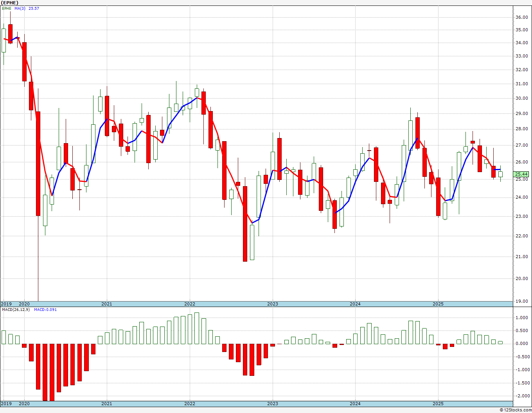Click the 36.00 price axis label
Viewport: 532px width, 413px height.
pos(521,17)
